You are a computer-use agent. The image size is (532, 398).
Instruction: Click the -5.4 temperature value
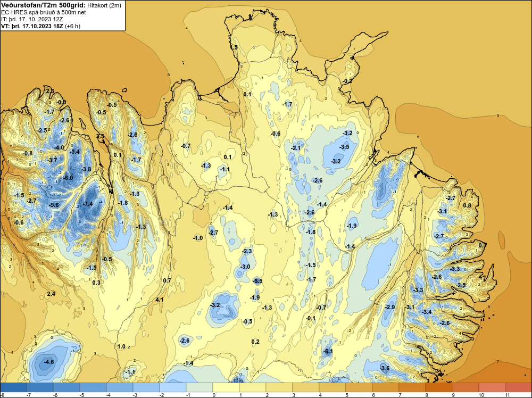coord(74,152)
